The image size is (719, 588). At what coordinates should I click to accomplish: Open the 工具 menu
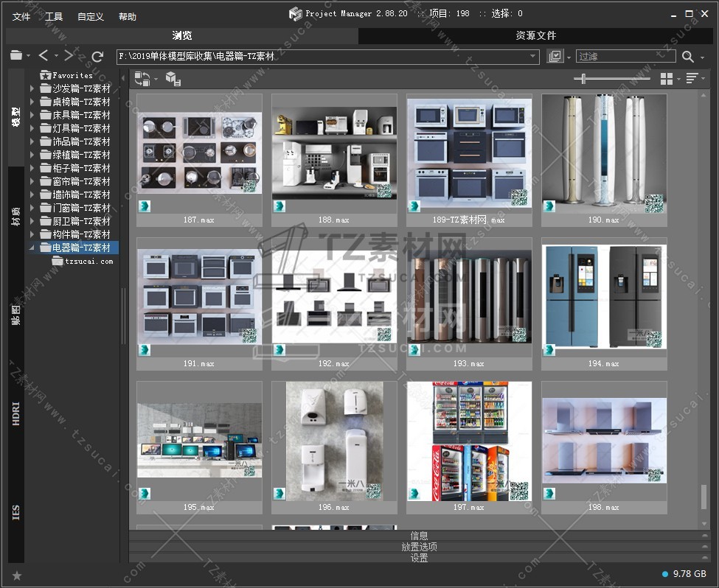click(54, 16)
